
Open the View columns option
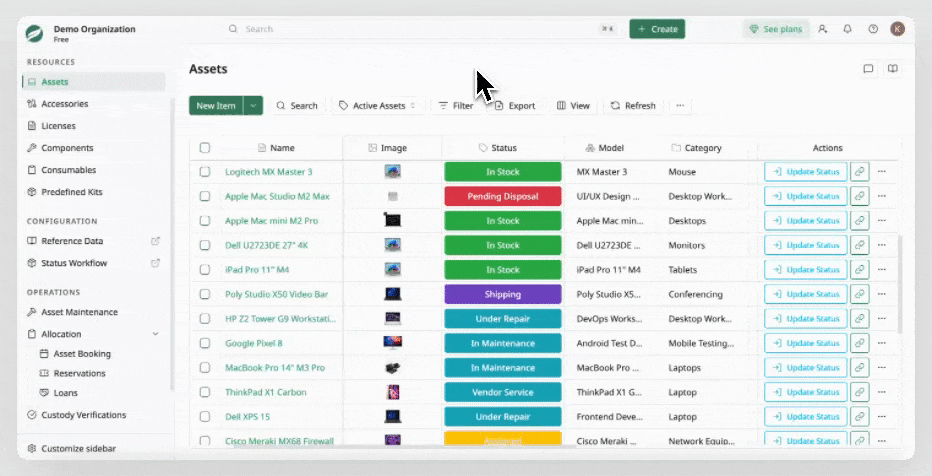click(x=573, y=106)
